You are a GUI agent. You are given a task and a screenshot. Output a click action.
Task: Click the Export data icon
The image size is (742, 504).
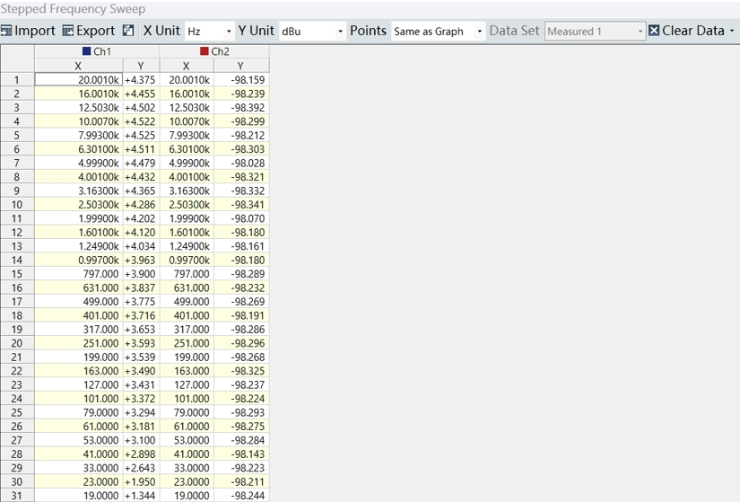click(x=68, y=31)
